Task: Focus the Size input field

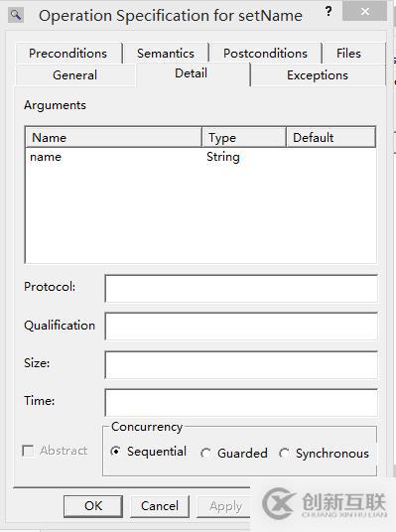Action: pos(241,364)
